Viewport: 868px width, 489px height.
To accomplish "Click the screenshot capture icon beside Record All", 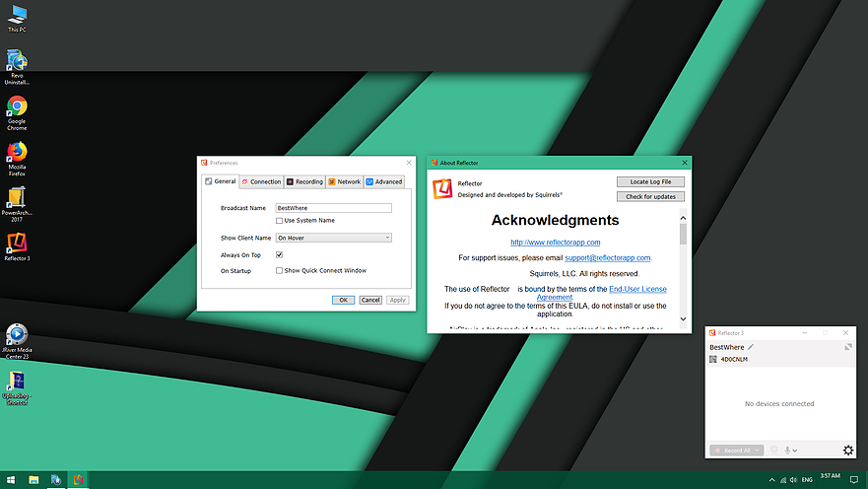I will click(x=773, y=451).
